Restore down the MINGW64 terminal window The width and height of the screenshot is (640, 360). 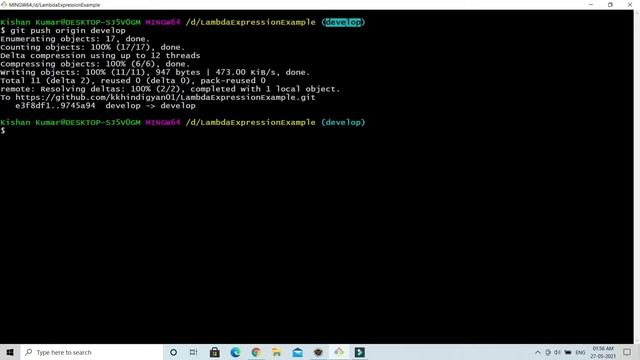610,4
